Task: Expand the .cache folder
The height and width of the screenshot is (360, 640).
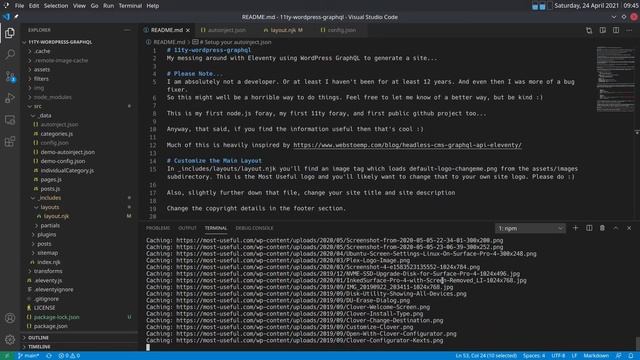Action: point(42,51)
